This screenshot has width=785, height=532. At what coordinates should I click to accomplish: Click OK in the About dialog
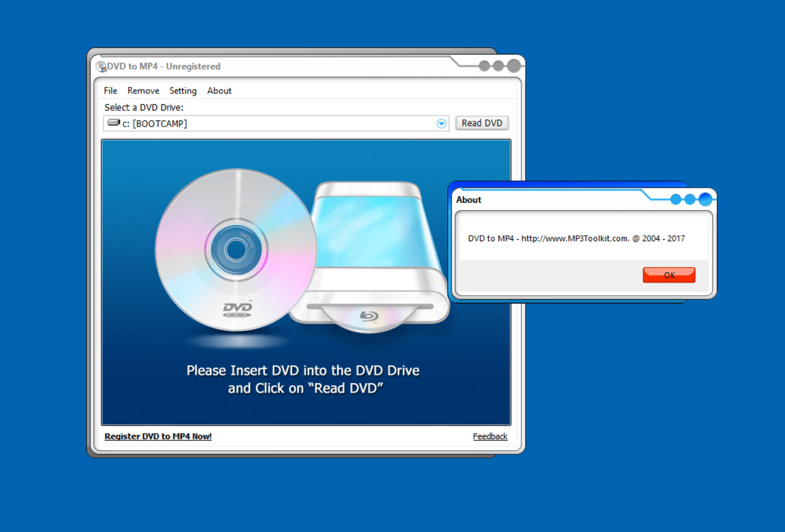tap(669, 275)
